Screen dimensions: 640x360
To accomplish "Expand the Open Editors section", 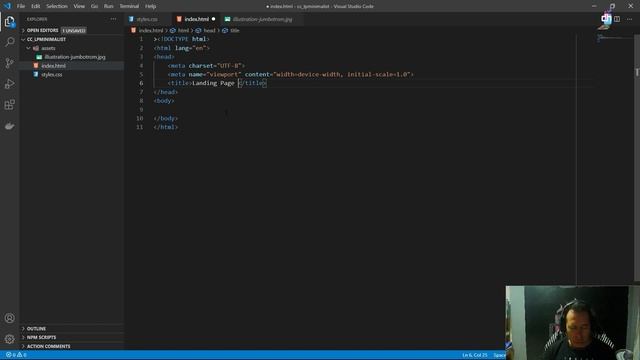I will (x=42, y=31).
